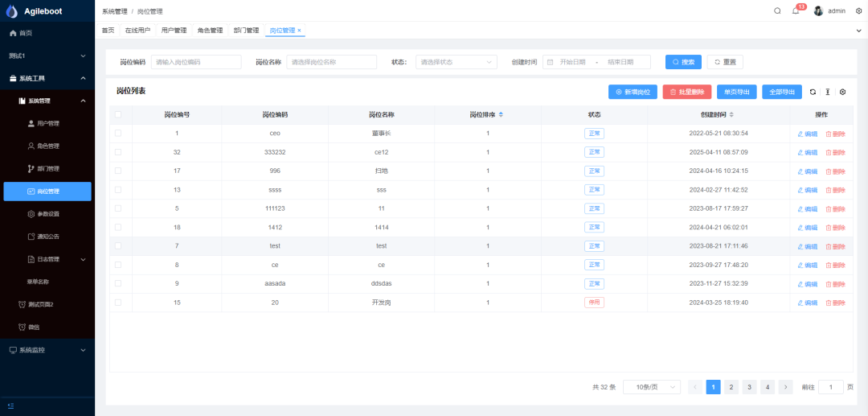The width and height of the screenshot is (868, 416).
Task: Check the checkbox for row ceo
Action: [118, 134]
